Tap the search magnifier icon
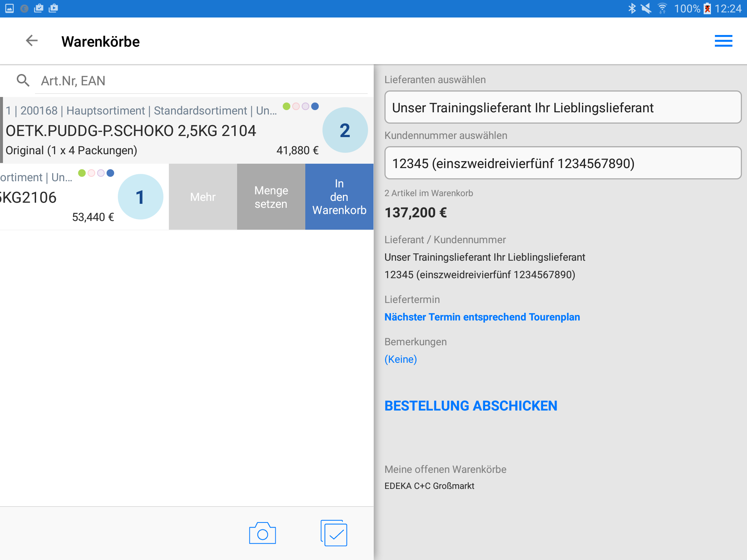747x560 pixels. 23,81
